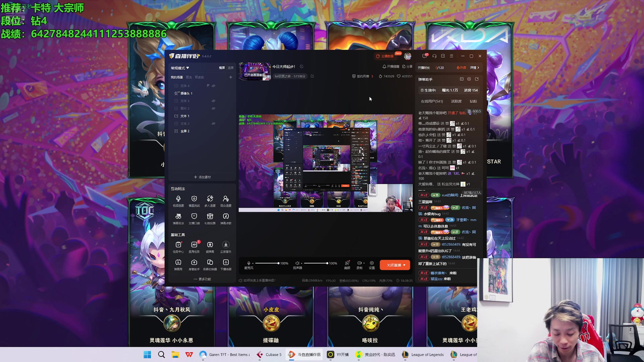Show hidden source 图片 2

coord(213,109)
